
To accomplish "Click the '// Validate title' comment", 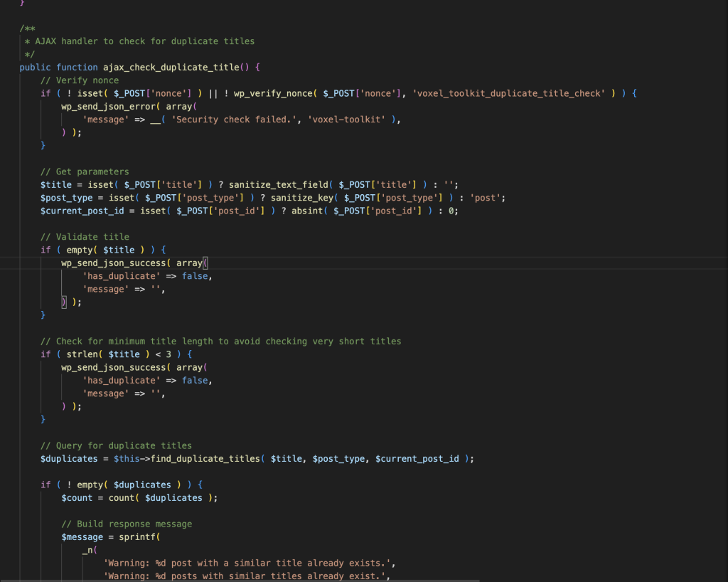I will 85,237.
